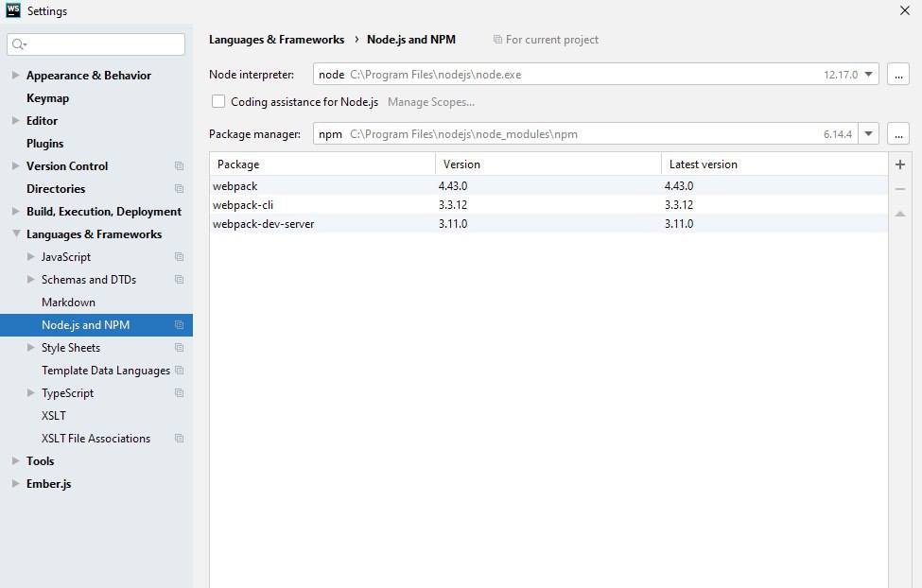
Task: Expand the Tools section arrow
Action: (16, 461)
